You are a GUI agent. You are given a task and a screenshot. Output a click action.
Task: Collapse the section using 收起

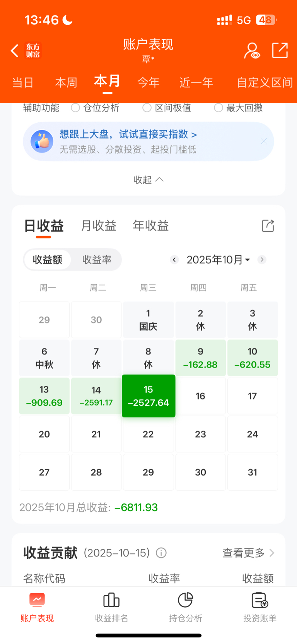click(x=148, y=180)
